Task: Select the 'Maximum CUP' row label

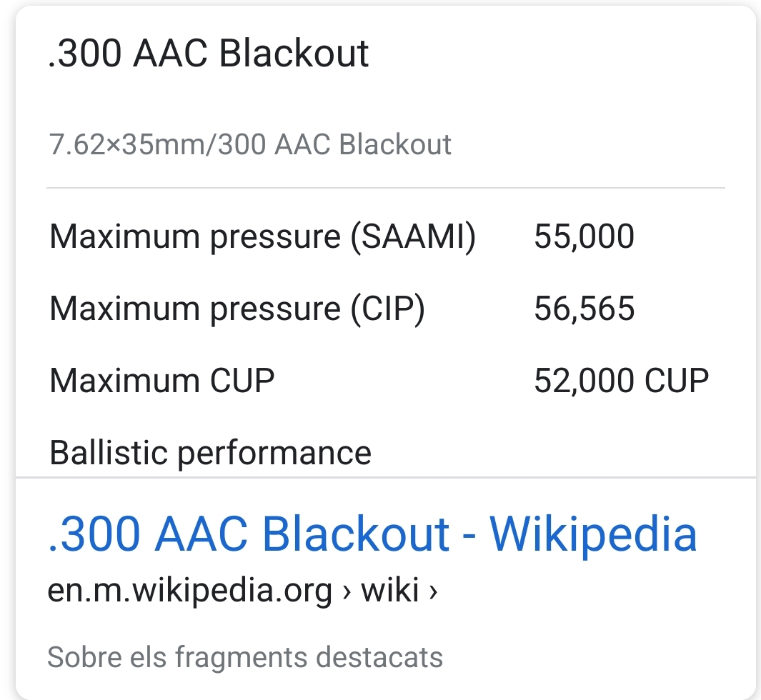Action: (161, 381)
